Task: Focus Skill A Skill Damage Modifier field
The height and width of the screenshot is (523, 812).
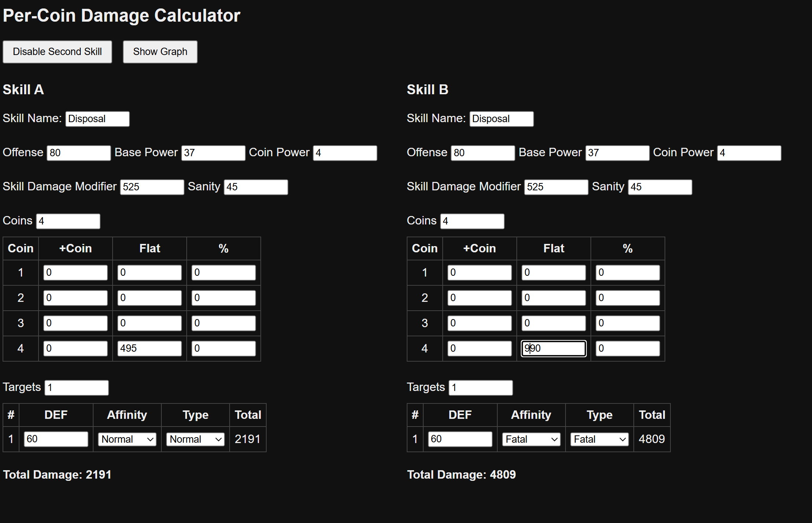Action: tap(152, 187)
